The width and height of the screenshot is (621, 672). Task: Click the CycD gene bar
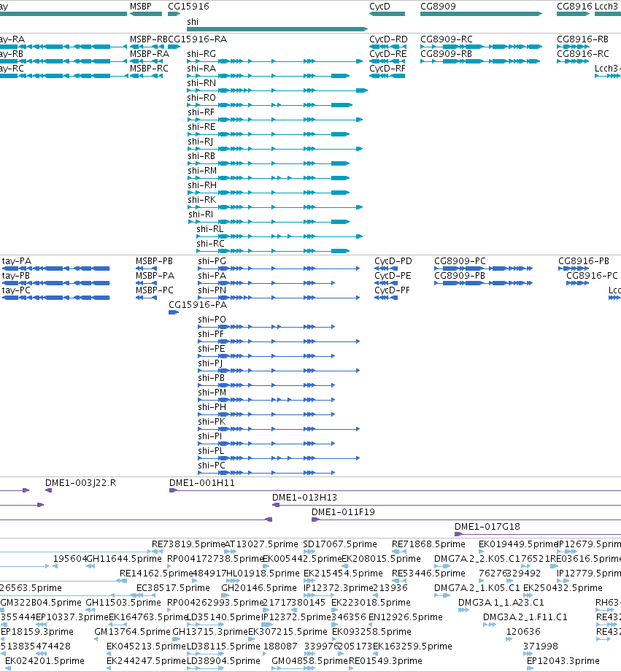tap(387, 14)
